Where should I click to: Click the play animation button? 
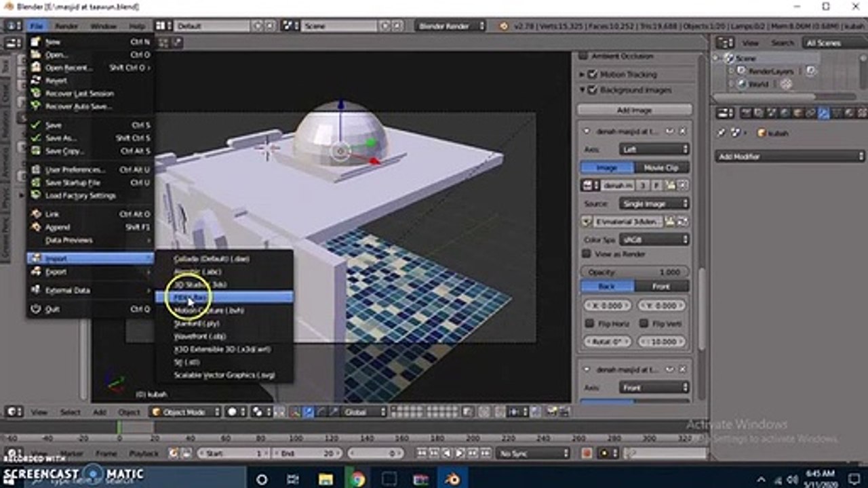(x=460, y=453)
